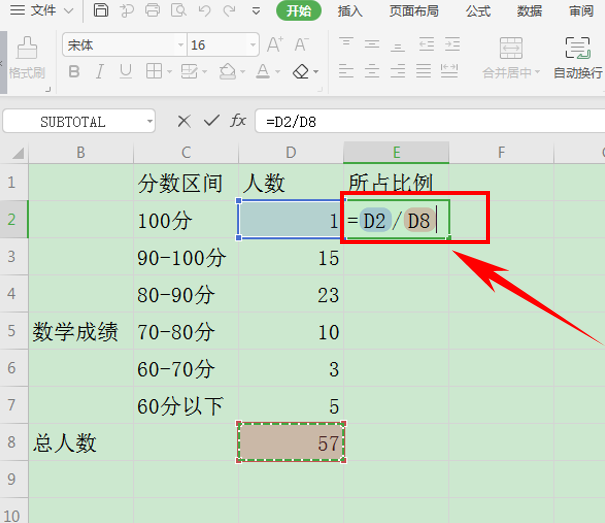
Task: Click cell containing 所占比例
Action: point(396,182)
